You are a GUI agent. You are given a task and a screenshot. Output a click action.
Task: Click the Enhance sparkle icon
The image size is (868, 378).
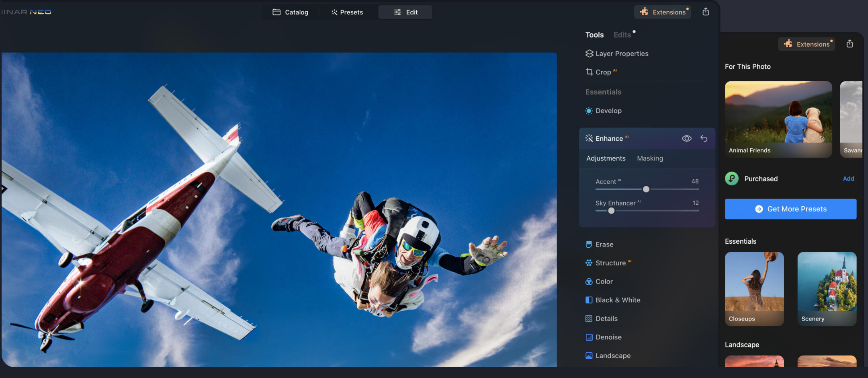589,138
